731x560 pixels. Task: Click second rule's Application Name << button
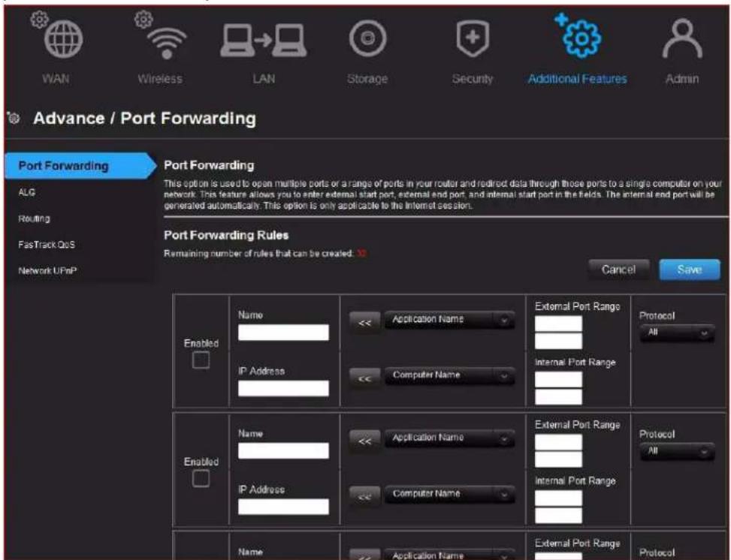(x=364, y=441)
